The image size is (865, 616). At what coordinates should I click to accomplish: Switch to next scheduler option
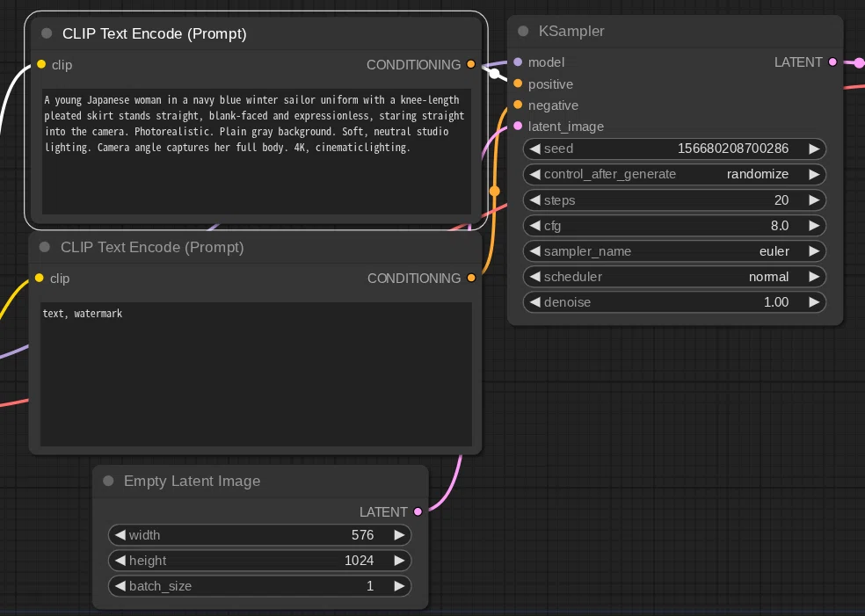tap(814, 277)
